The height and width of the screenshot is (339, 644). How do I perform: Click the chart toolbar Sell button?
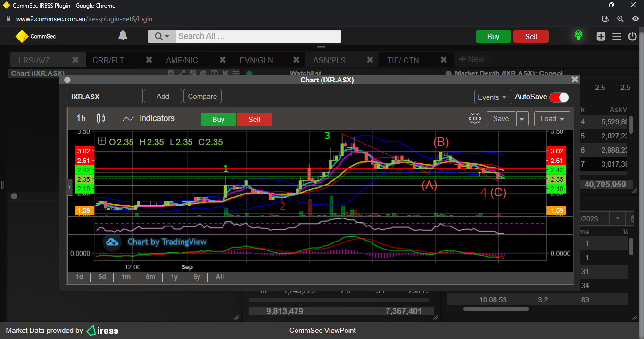click(x=254, y=119)
